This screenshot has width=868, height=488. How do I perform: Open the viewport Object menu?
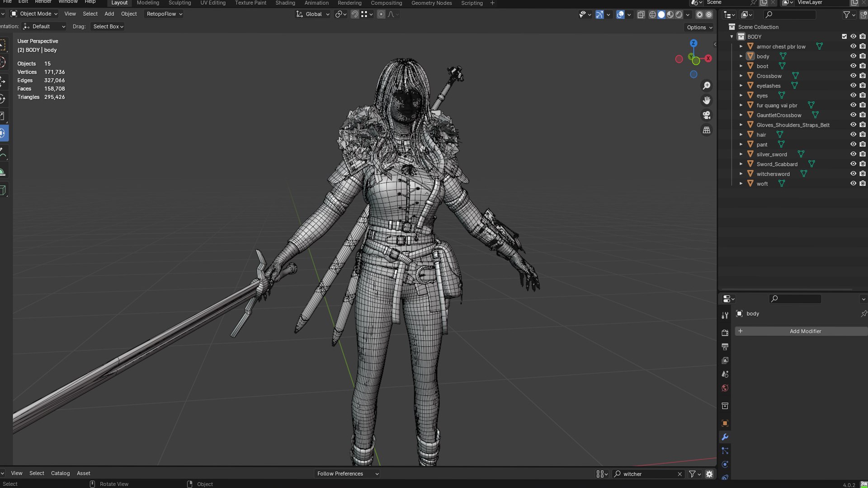pyautogui.click(x=129, y=14)
